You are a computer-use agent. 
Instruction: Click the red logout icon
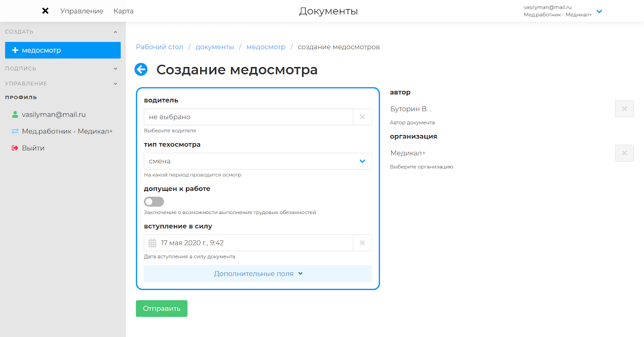(15, 148)
